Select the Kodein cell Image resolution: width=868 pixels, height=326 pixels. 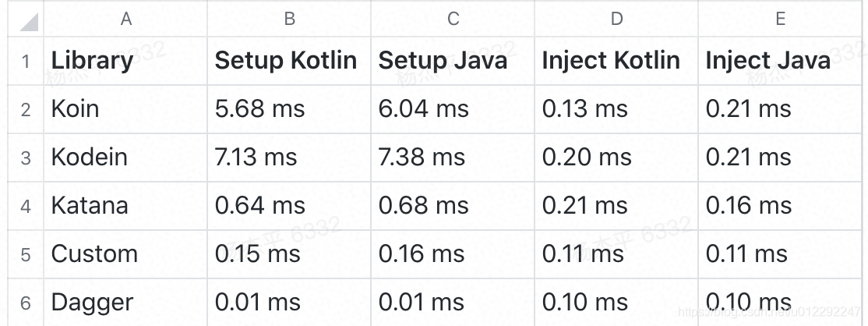point(125,158)
